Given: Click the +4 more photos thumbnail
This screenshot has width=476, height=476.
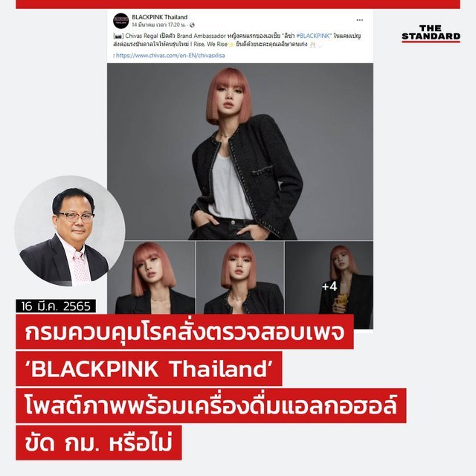Looking at the screenshot, I should pyautogui.click(x=329, y=285).
